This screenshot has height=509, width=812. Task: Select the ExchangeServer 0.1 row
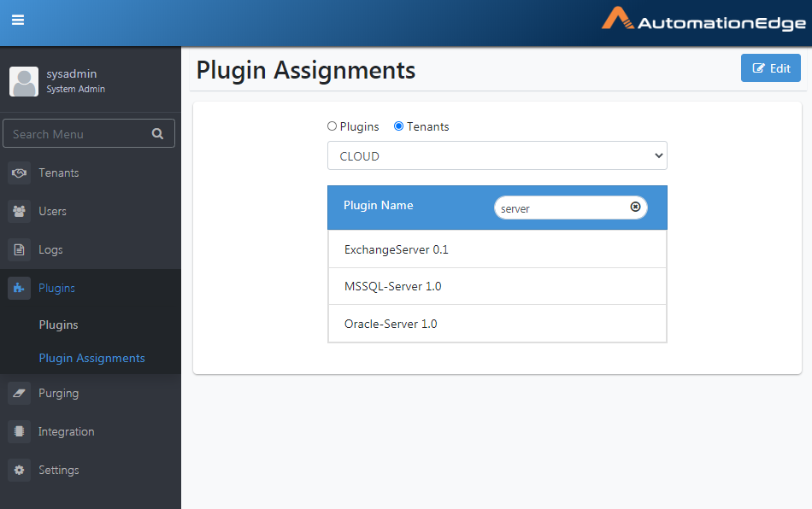[497, 249]
